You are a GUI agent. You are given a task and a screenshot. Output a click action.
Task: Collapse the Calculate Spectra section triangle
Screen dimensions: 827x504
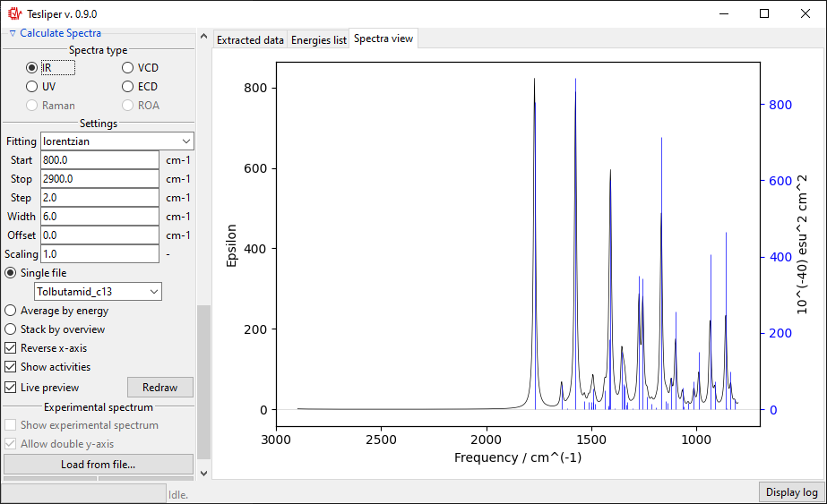pyautogui.click(x=13, y=33)
